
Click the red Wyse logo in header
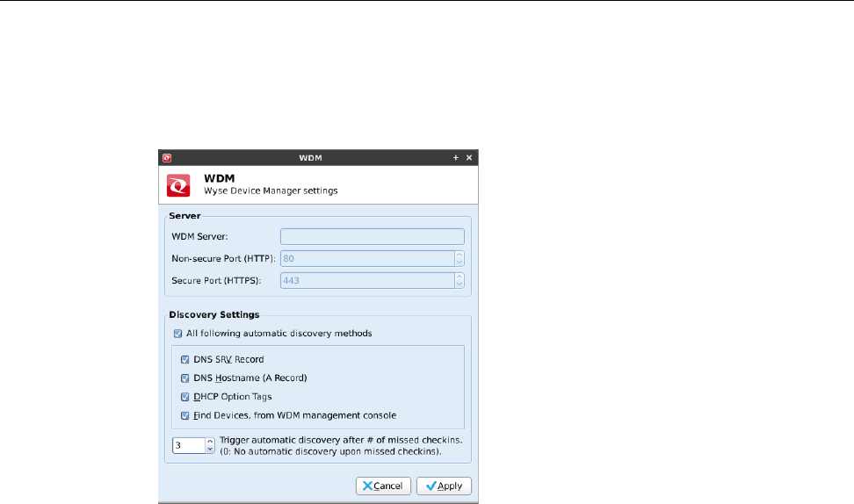[178, 185]
